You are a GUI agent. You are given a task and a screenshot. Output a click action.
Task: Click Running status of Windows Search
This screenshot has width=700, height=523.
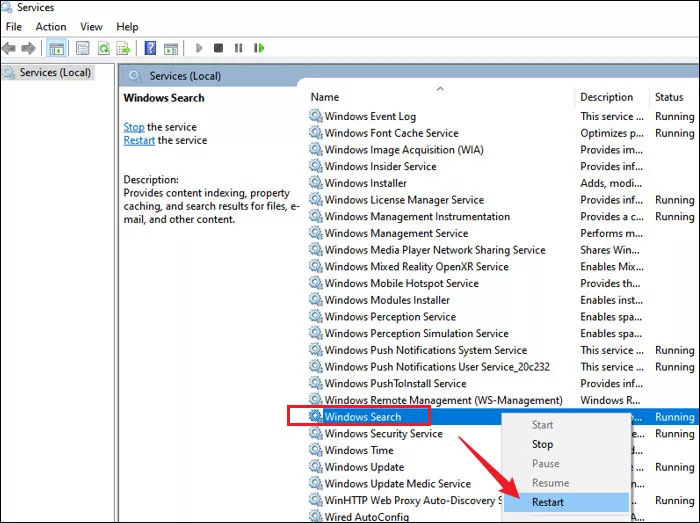(x=675, y=417)
